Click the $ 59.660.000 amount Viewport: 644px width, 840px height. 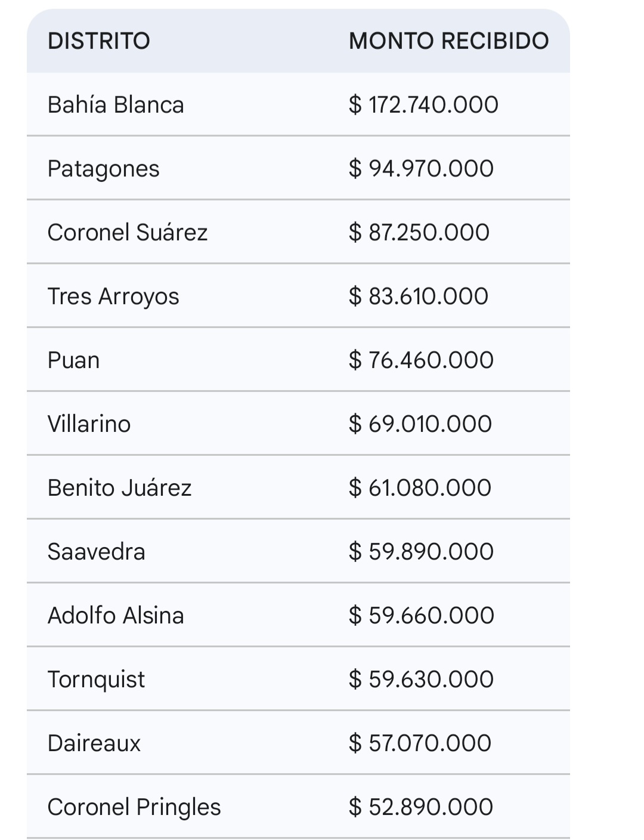422,616
